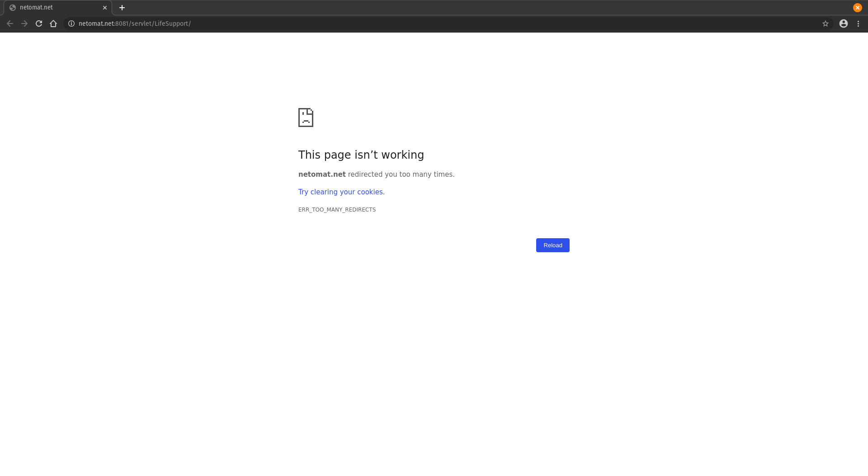Click the forward navigation arrow
This screenshot has height=476, width=868.
[x=24, y=24]
